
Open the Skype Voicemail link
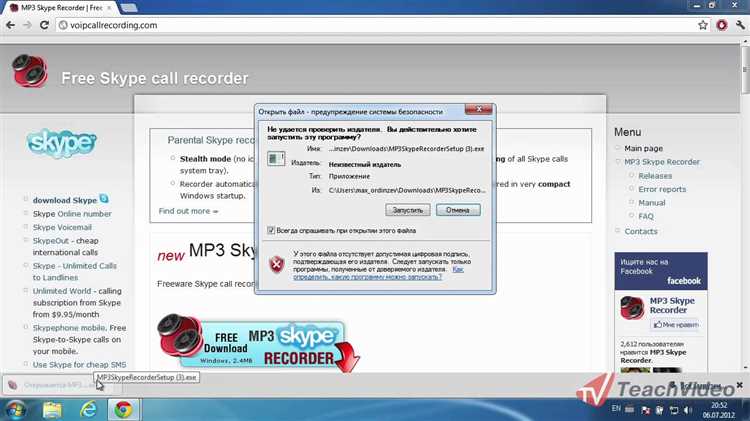point(62,227)
